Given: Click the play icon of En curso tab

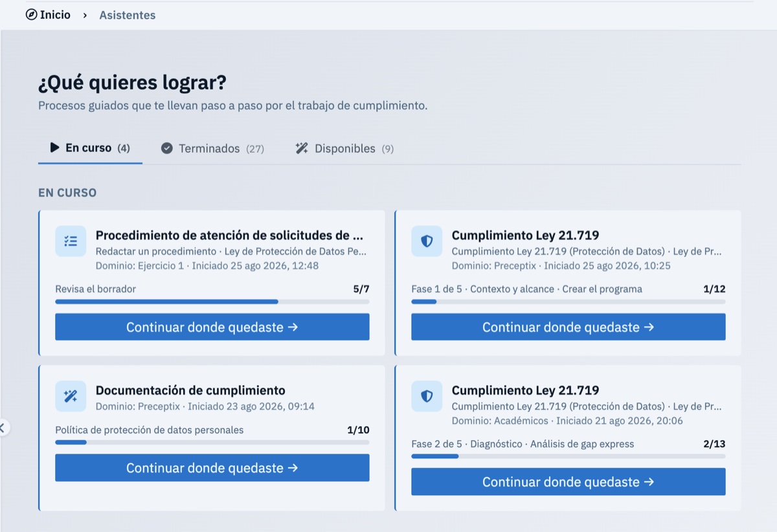Looking at the screenshot, I should (x=55, y=148).
